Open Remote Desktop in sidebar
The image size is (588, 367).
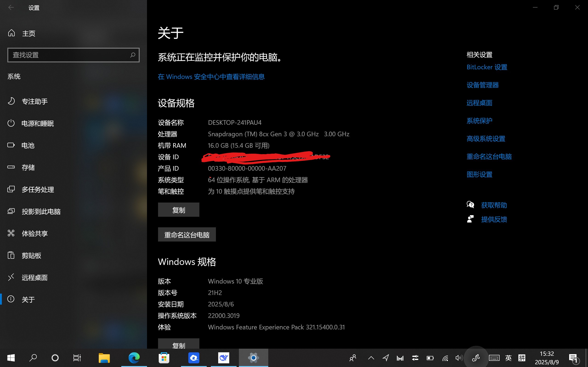point(34,278)
